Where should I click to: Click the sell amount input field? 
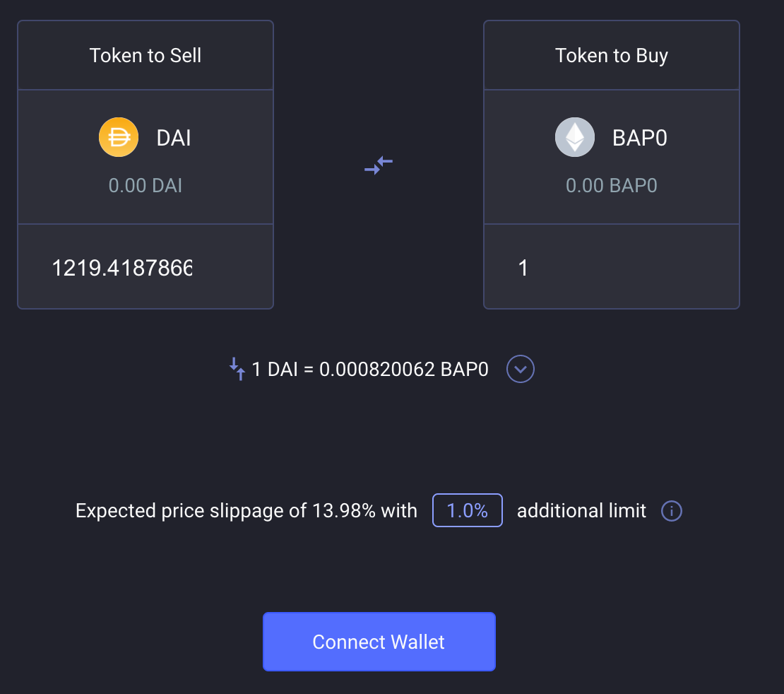coord(145,268)
